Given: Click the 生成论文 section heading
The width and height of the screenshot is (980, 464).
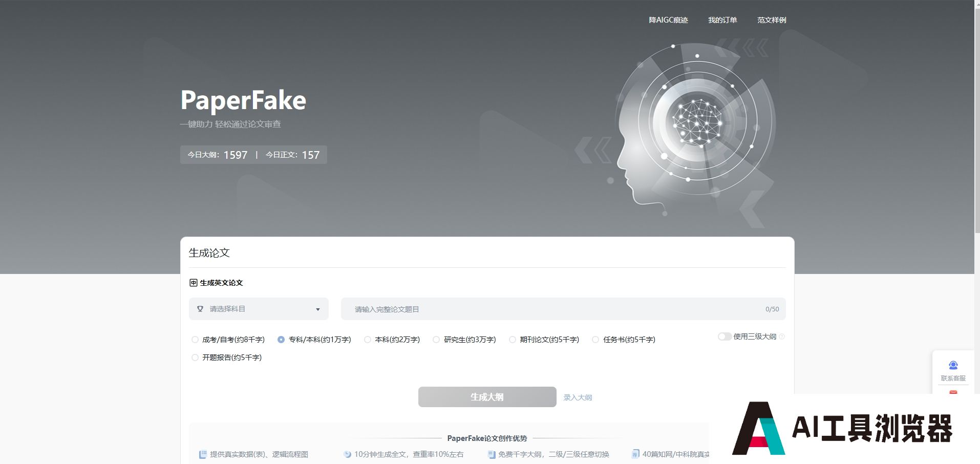Looking at the screenshot, I should 209,252.
